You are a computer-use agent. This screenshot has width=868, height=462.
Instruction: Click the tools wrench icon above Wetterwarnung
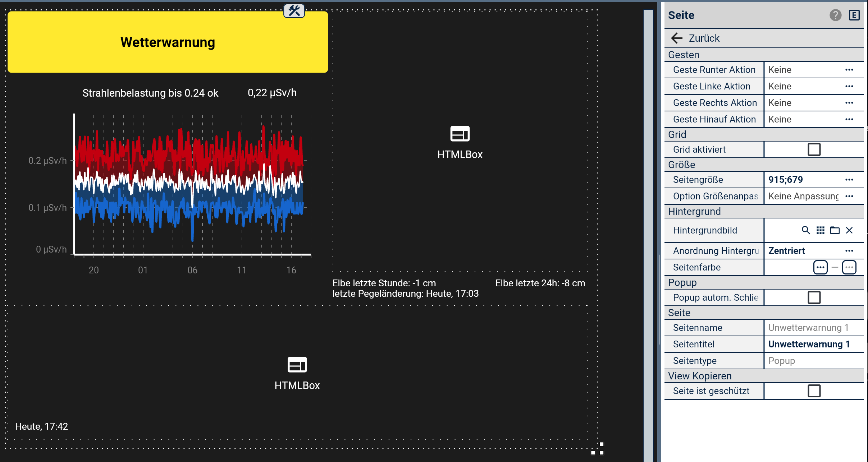(294, 11)
